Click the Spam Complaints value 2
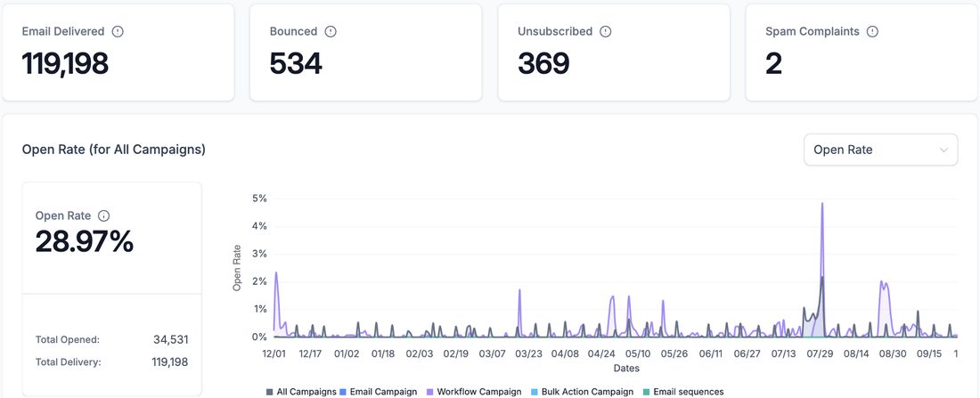 [x=773, y=63]
